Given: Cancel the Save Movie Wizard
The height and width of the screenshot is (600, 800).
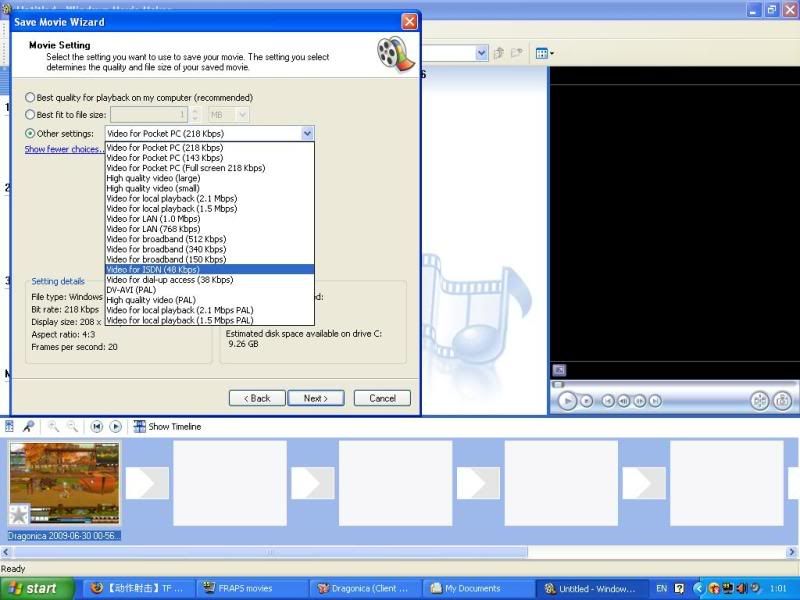Looking at the screenshot, I should click(x=382, y=398).
